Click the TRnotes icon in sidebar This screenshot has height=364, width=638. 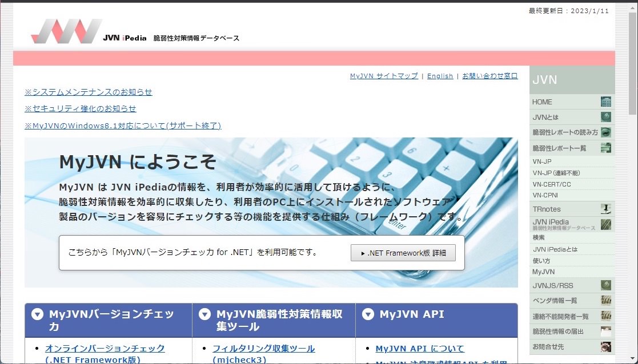[606, 209]
